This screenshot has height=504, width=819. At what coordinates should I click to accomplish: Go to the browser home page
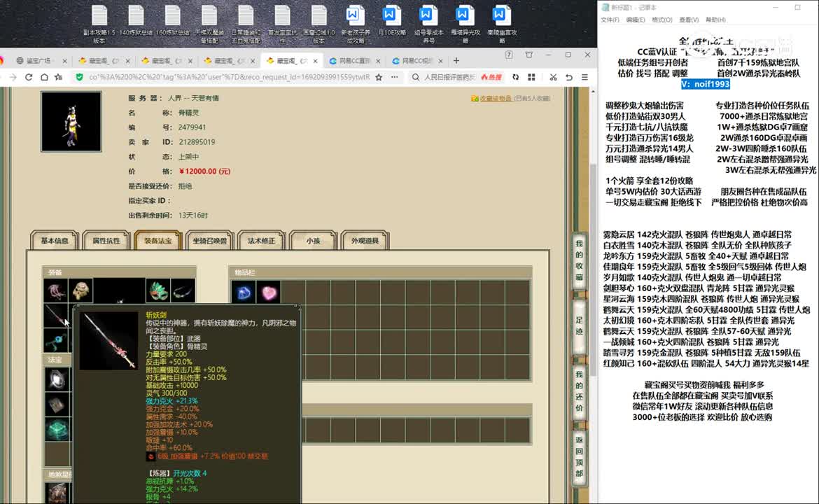pyautogui.click(x=44, y=77)
